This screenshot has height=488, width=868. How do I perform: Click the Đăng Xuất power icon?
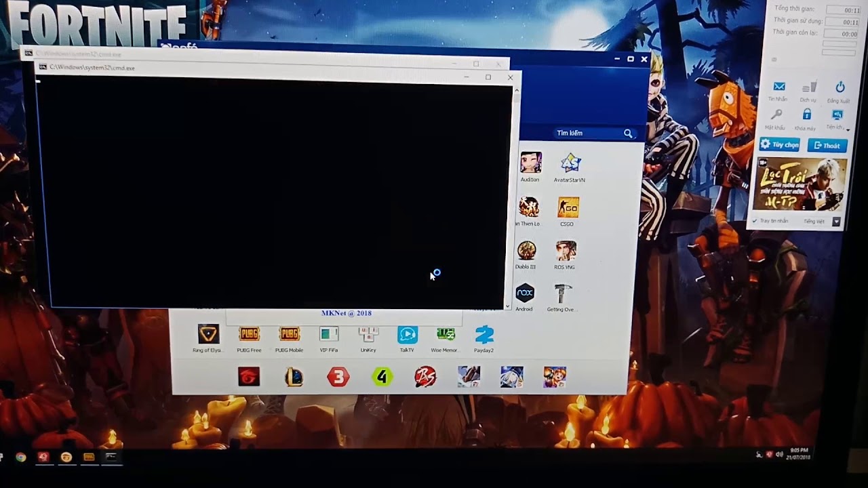pos(840,87)
